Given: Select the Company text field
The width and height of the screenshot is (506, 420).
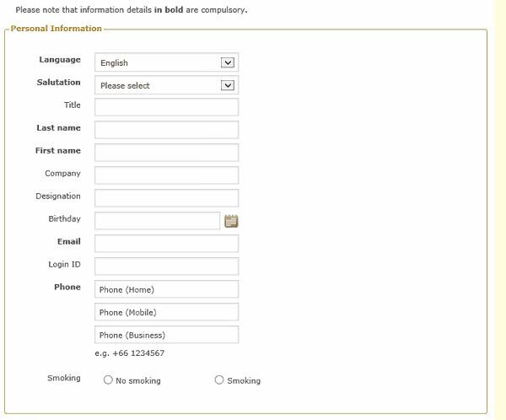Looking at the screenshot, I should [x=166, y=175].
